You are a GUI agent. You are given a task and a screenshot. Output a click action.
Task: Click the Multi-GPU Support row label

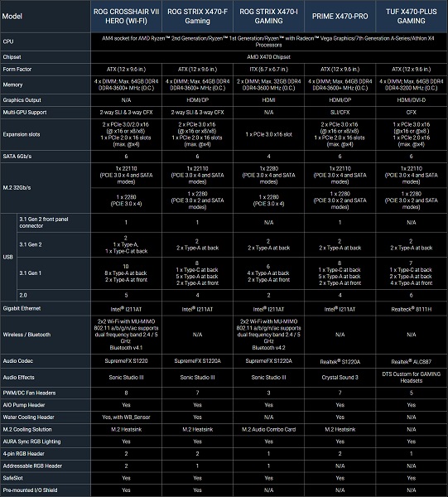pyautogui.click(x=46, y=112)
